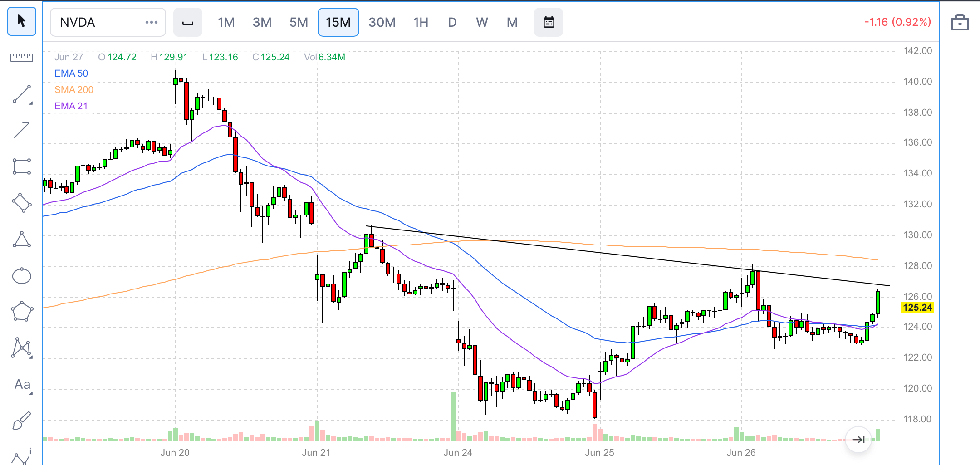
Task: Toggle the EMA 21 indicator off
Action: point(71,105)
